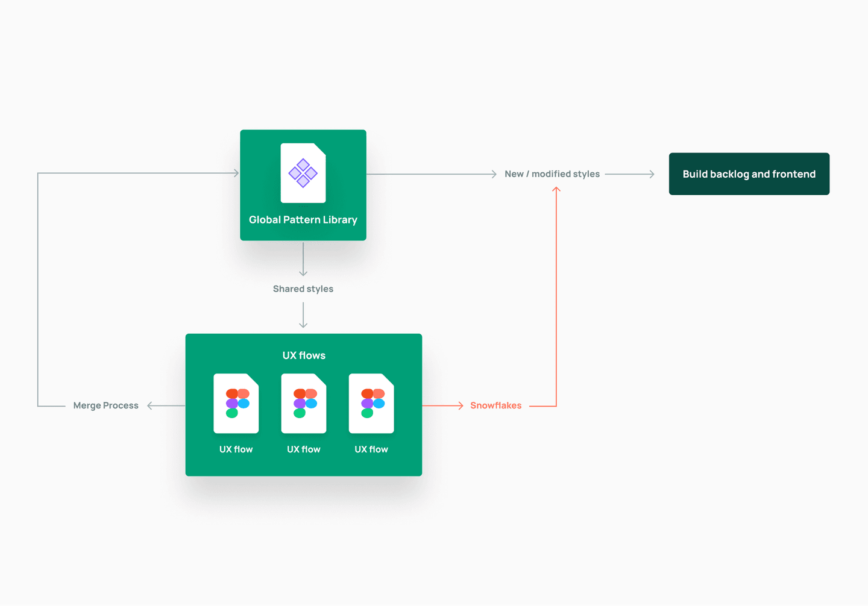
Task: Switch to the Global Pattern Library section
Action: (x=303, y=219)
